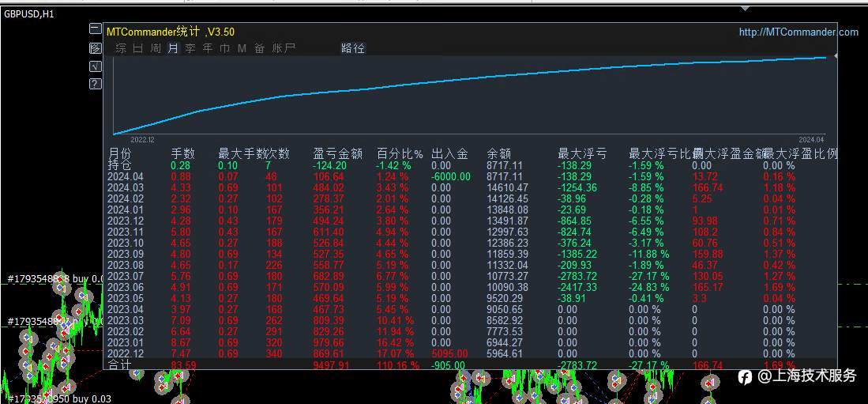Click the 手数 column header
This screenshot has height=404, width=868.
[x=182, y=154]
